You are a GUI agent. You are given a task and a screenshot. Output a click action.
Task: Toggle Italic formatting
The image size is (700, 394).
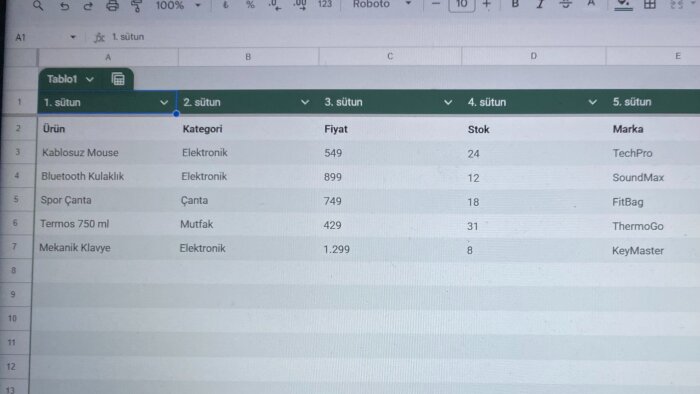coord(540,4)
